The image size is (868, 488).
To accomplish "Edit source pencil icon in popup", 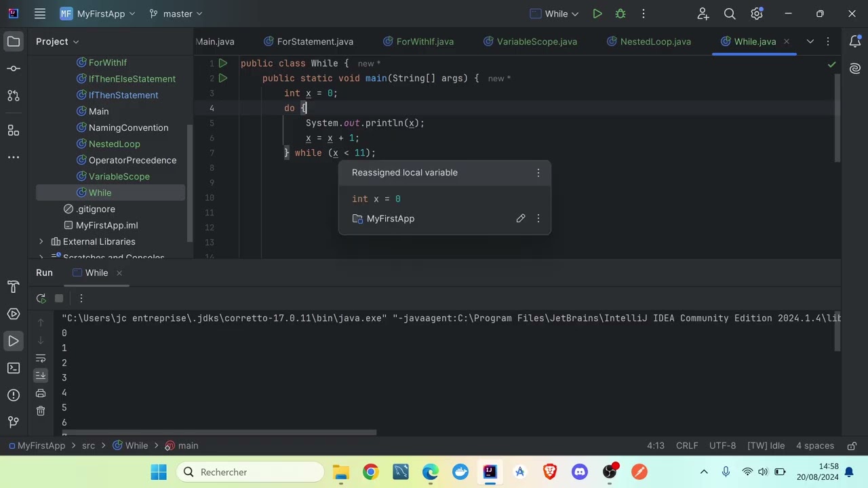I will [x=520, y=218].
